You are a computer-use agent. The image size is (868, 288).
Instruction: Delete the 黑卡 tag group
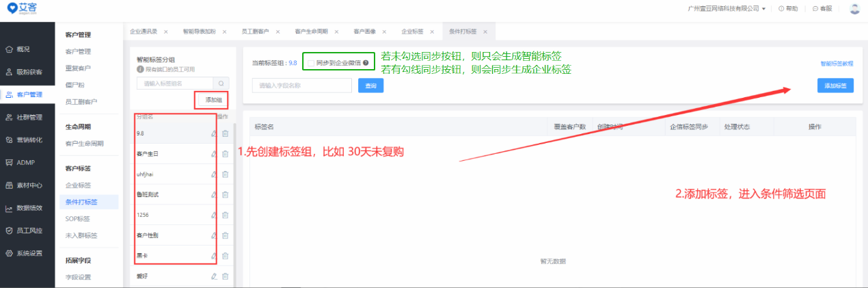click(225, 256)
